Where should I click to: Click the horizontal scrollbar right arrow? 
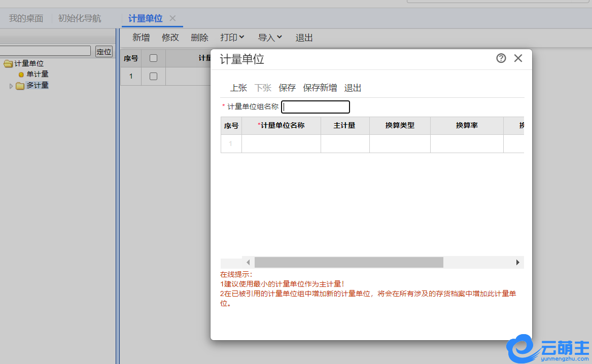pyautogui.click(x=517, y=262)
